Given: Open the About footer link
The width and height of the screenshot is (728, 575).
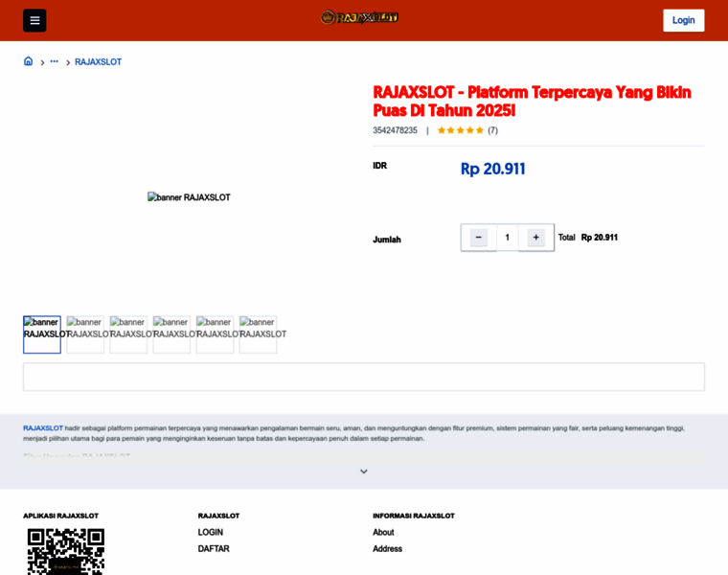Looking at the screenshot, I should 383,532.
